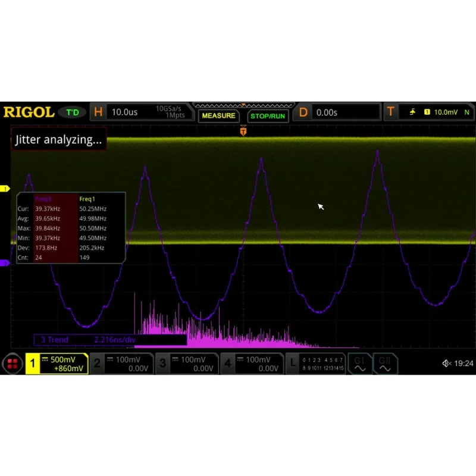
Task: Click the RIGOL logo
Action: pyautogui.click(x=29, y=112)
